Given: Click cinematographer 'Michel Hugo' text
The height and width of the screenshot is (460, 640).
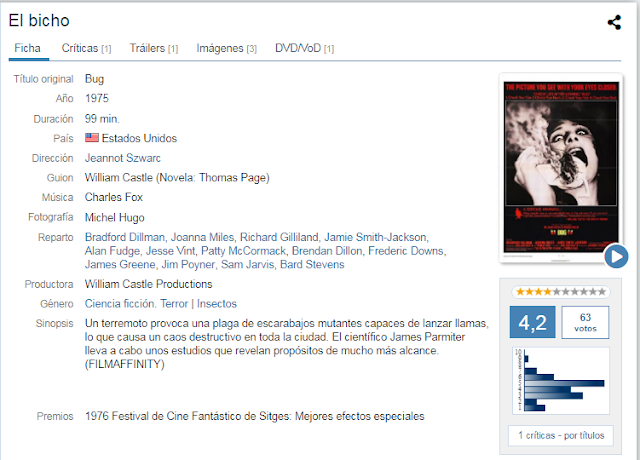Looking at the screenshot, I should click(x=115, y=218).
